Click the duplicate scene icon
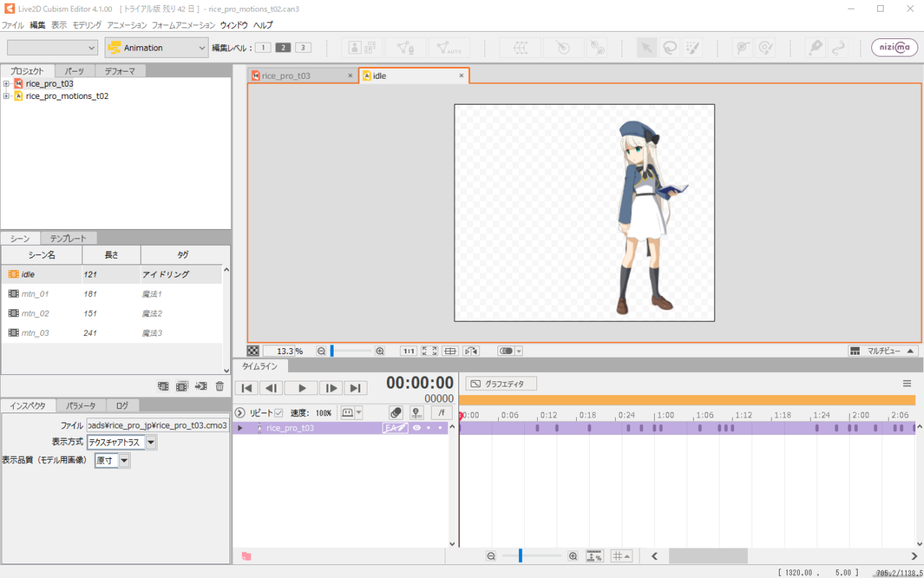This screenshot has height=578, width=924. coord(181,386)
